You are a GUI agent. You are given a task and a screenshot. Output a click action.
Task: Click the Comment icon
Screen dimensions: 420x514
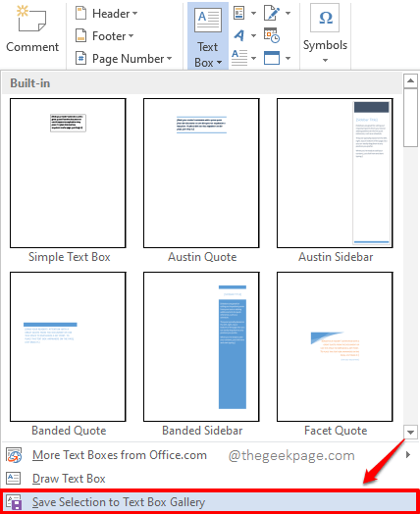pyautogui.click(x=31, y=19)
